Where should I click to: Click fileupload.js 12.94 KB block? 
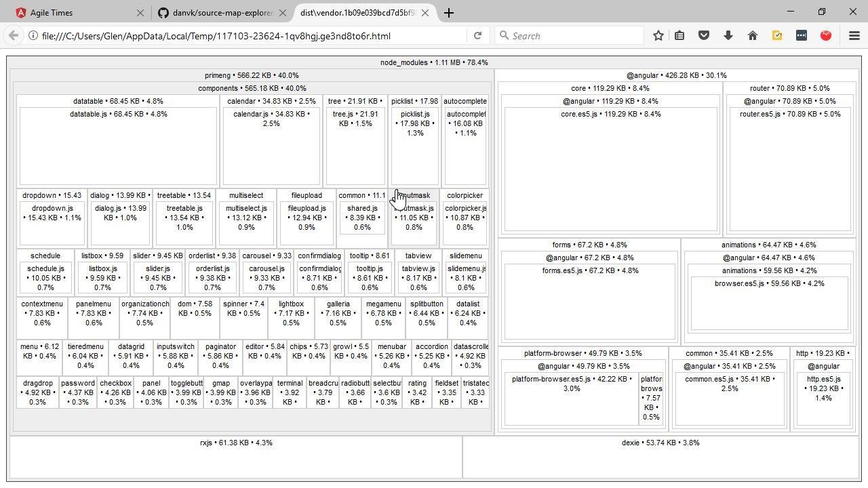coord(307,223)
